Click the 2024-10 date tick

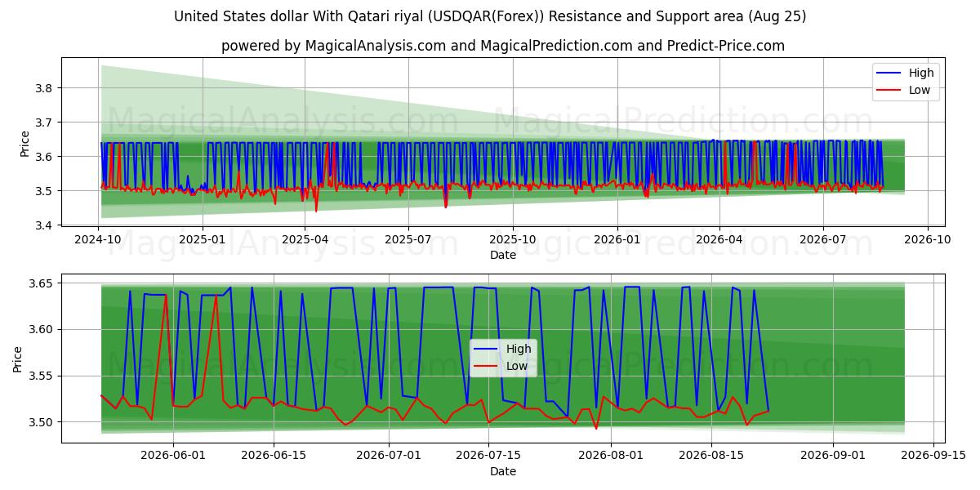click(98, 239)
